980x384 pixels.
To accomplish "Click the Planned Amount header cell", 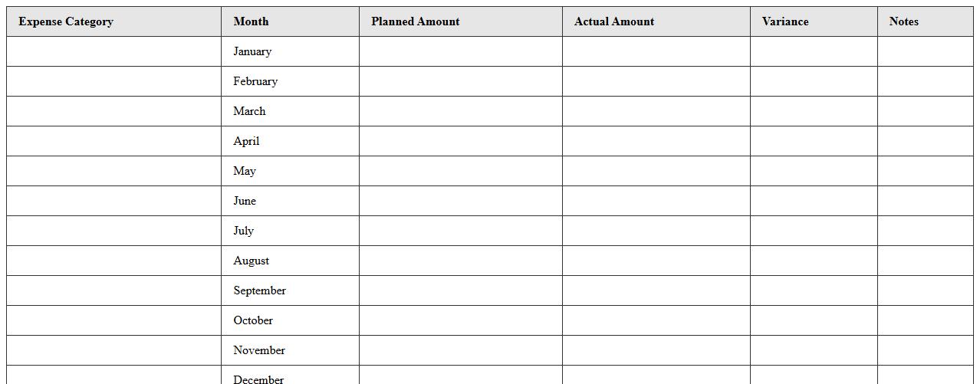I will 460,21.
